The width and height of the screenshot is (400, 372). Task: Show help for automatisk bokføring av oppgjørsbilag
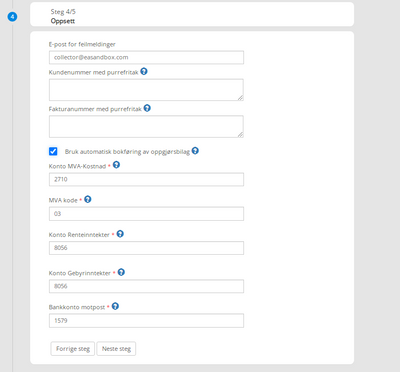click(195, 151)
